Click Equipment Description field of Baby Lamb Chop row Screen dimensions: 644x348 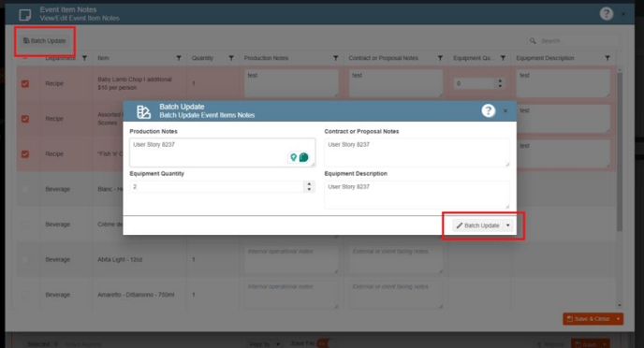point(563,83)
